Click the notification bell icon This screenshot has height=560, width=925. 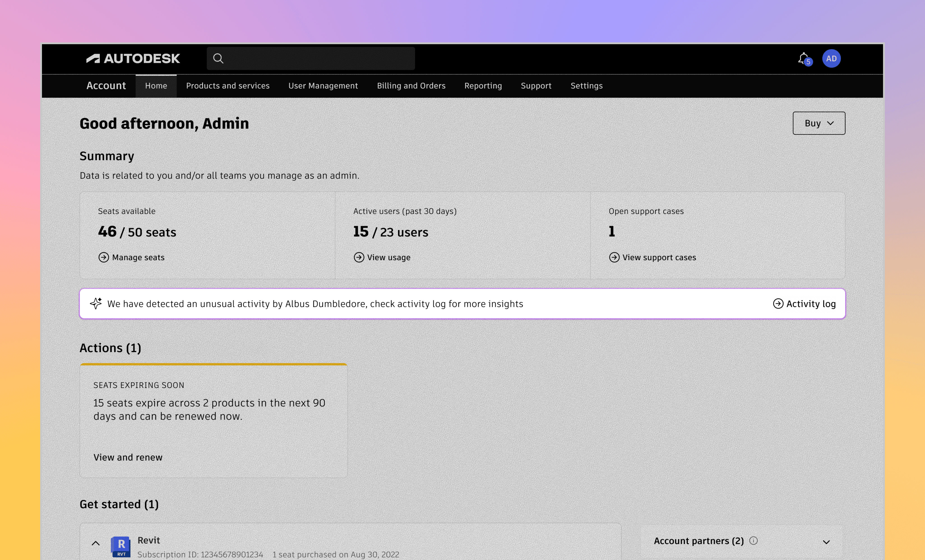point(803,59)
